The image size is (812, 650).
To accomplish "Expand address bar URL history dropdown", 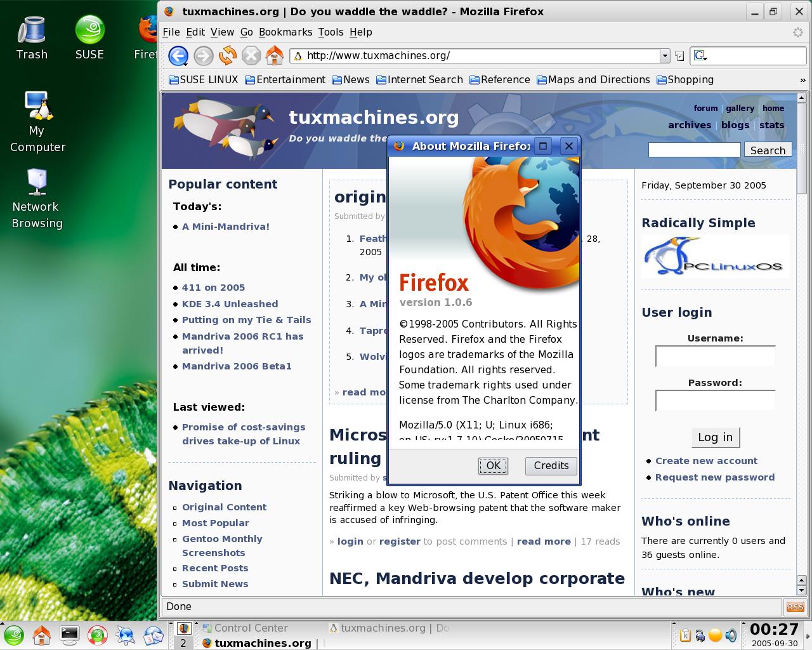I will click(664, 56).
